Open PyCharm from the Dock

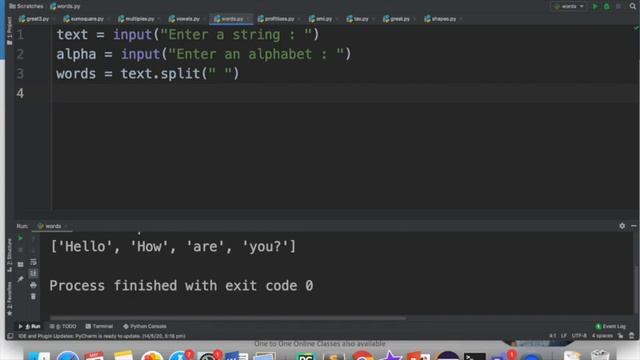(x=305, y=356)
